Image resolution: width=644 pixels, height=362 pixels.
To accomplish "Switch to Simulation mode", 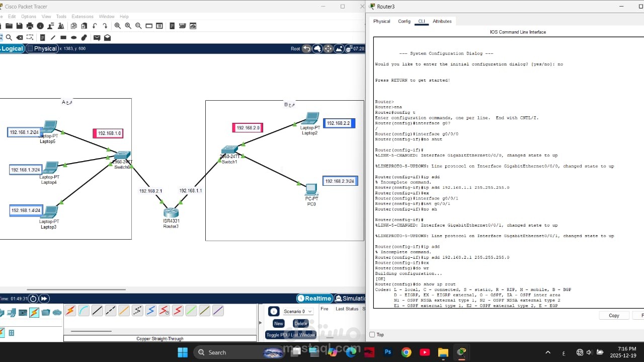I will [350, 299].
